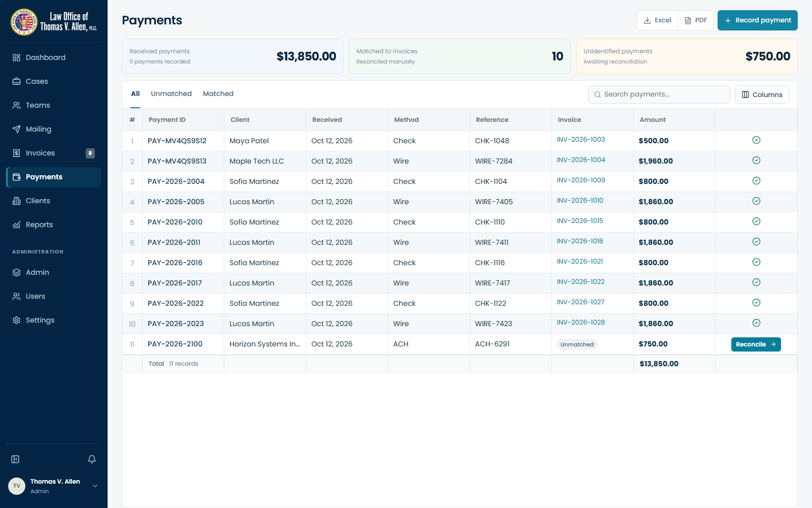Open invoice link INV-2026-1004
The image size is (812, 508).
tap(581, 160)
